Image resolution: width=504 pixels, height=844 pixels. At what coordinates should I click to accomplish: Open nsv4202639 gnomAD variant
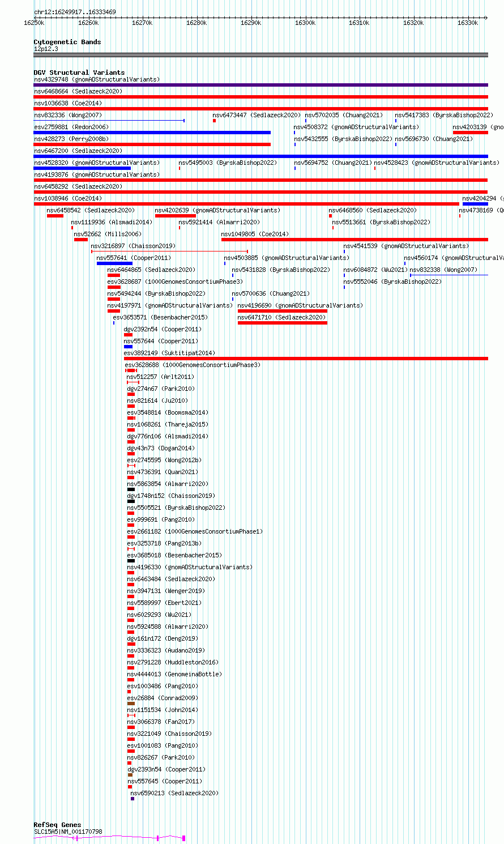[x=217, y=210]
